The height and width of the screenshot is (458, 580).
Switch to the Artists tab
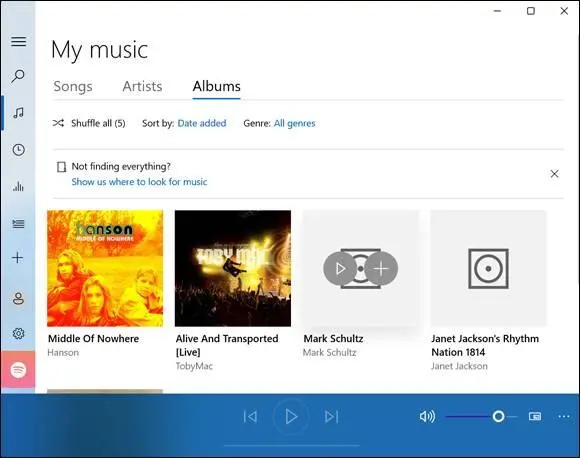click(x=142, y=86)
